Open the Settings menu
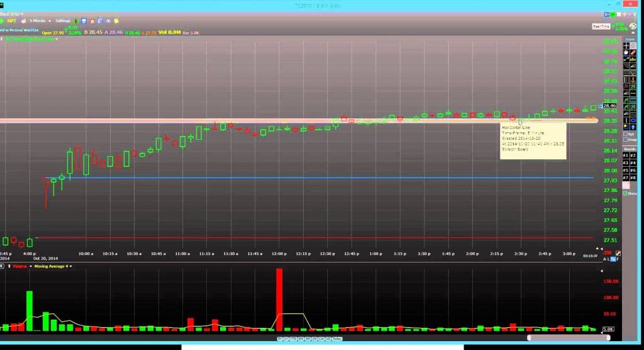 pyautogui.click(x=64, y=21)
